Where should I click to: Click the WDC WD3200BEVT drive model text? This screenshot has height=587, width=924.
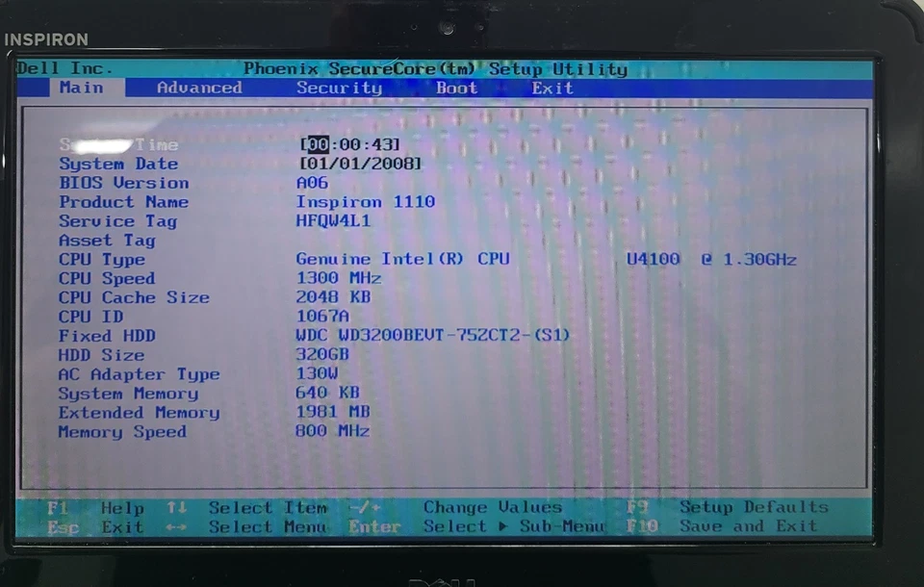tap(432, 335)
